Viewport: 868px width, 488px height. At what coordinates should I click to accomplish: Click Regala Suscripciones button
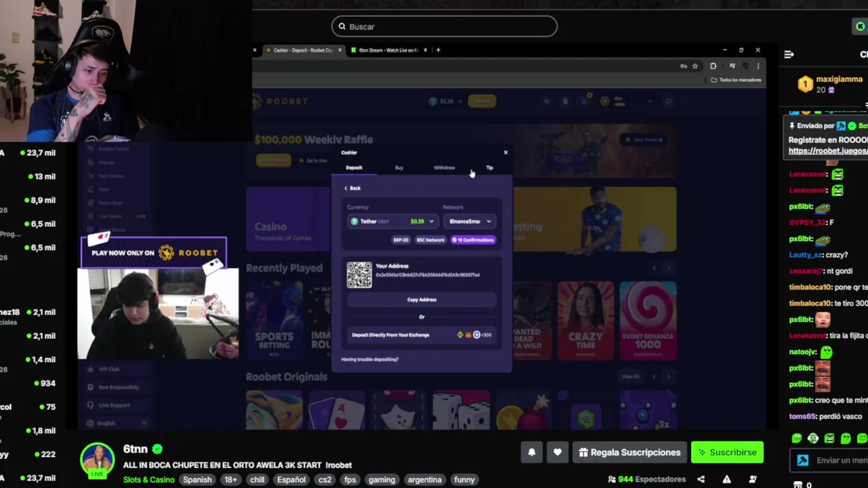(x=629, y=452)
